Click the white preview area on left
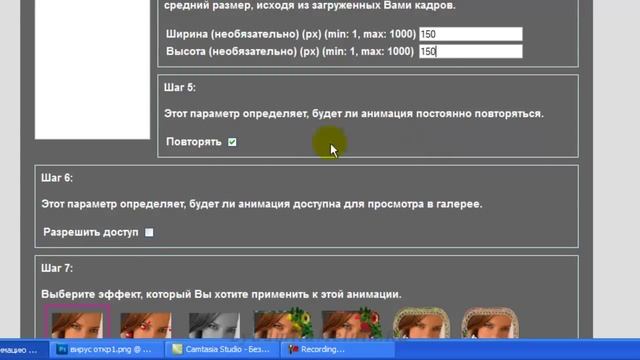Screen dimensions: 640x360 coord(92,69)
